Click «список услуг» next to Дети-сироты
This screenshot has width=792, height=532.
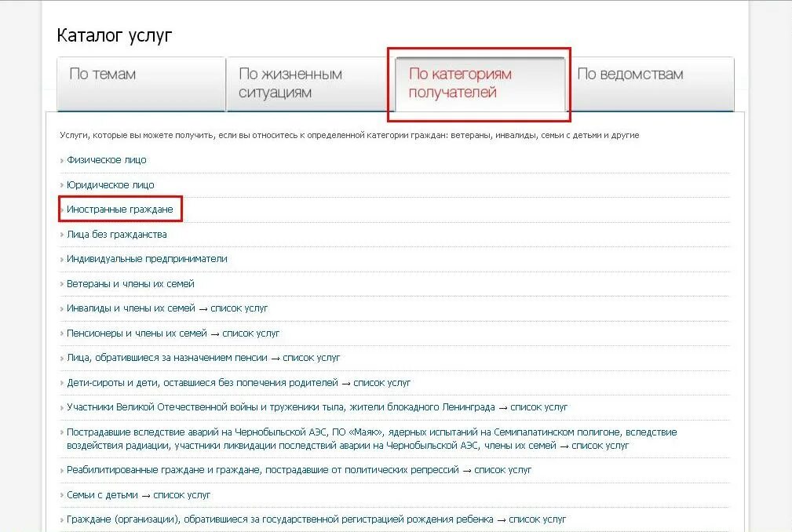[381, 383]
